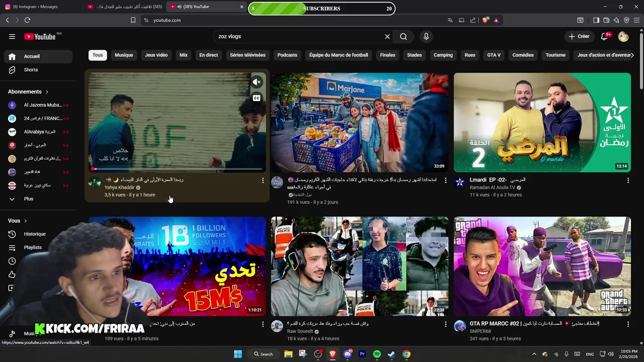Open the Brave Rewards triangle icon

496,20
